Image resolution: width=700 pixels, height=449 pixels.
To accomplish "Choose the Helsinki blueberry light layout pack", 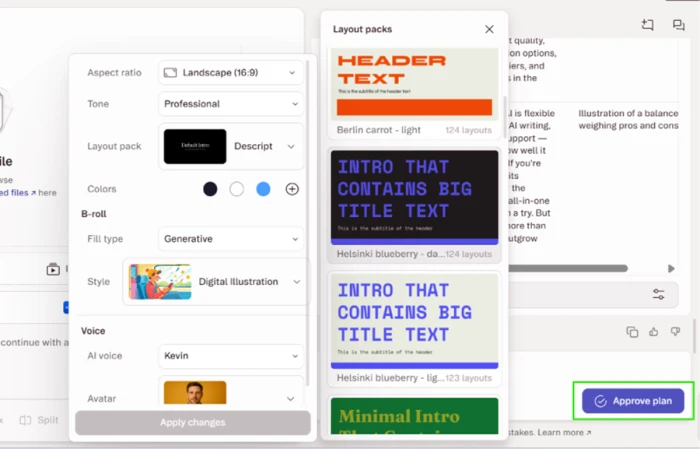I will [x=414, y=329].
